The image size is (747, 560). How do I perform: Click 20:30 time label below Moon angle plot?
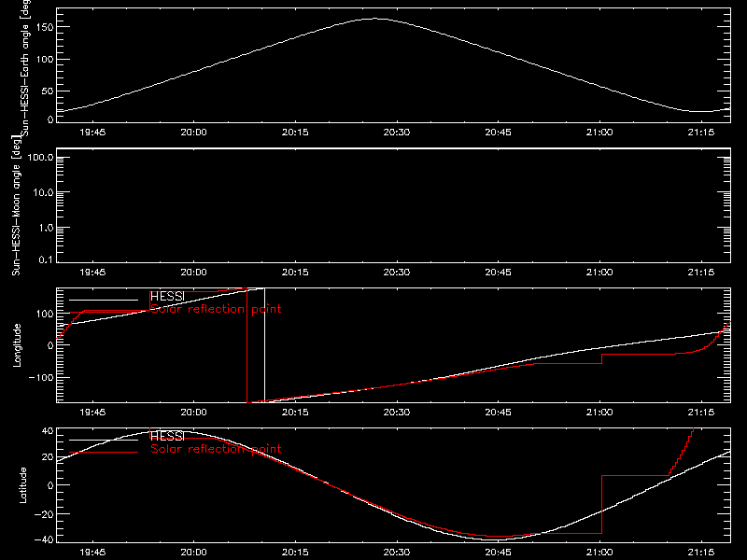coord(396,272)
